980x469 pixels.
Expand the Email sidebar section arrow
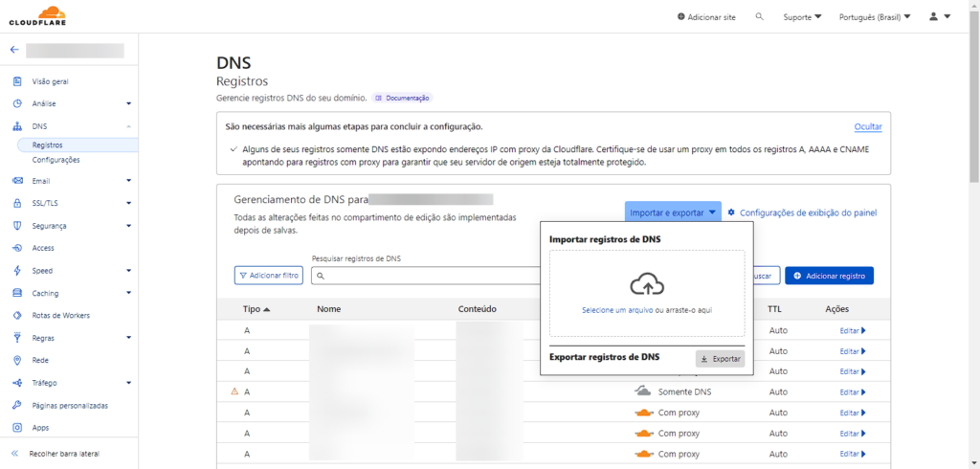129,181
